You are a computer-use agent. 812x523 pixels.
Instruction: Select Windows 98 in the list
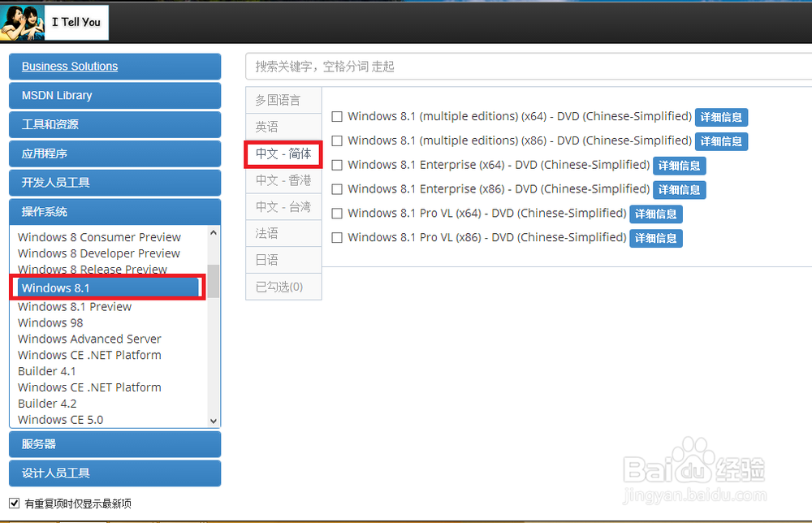coord(50,322)
